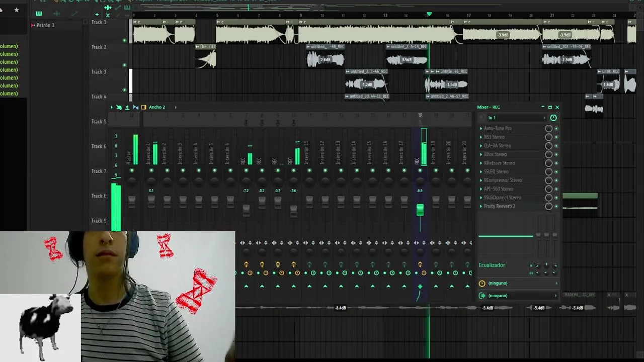Select the Master mixer track label
Viewport: 644px width, 362px height.
pos(128,158)
